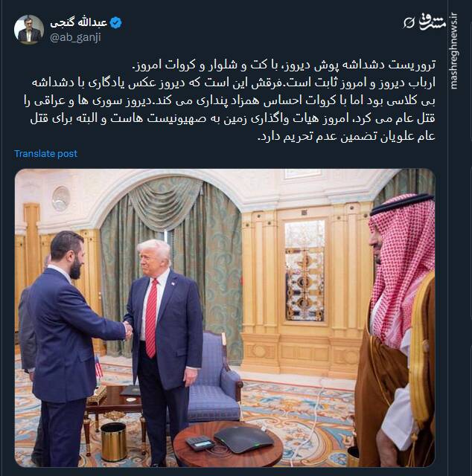Viewport: 472px width, 476px height.
Task: Click the conference phone on round table
Action: 243,439
